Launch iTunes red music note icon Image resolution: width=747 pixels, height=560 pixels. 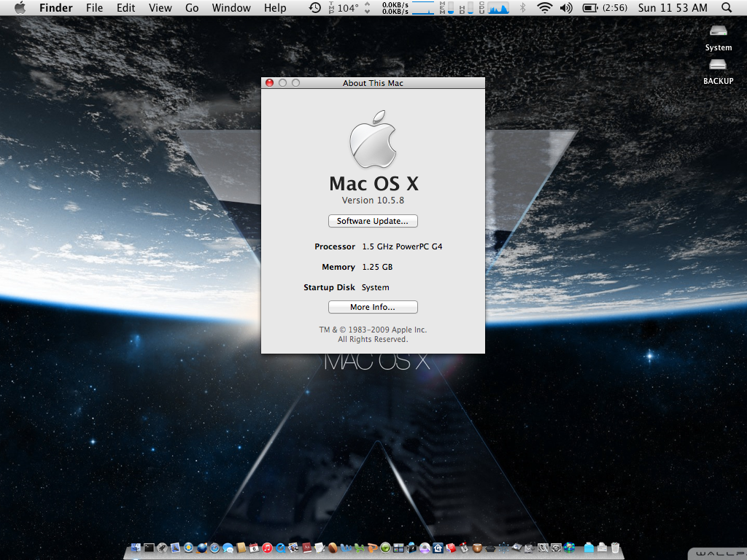coord(267,548)
